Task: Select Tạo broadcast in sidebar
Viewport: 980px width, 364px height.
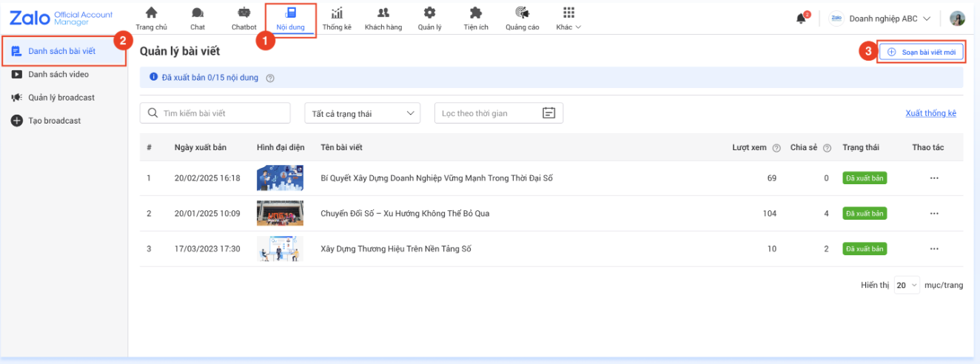Action: (46, 120)
